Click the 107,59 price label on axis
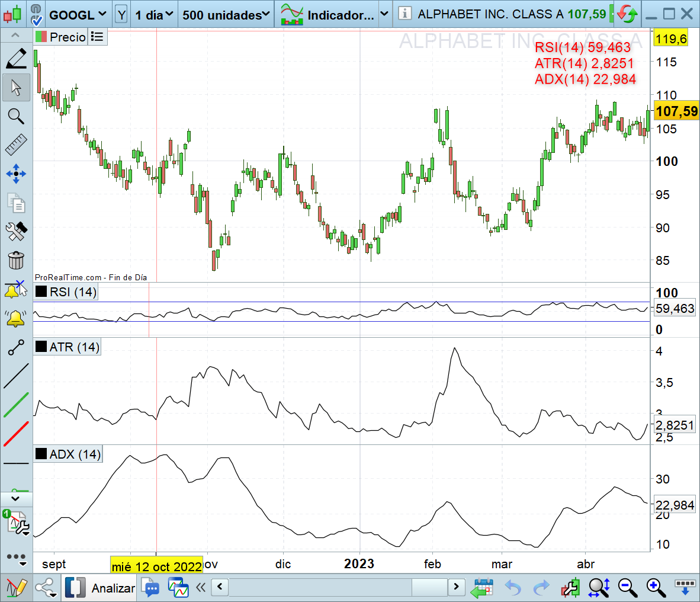This screenshot has width=700, height=602. click(676, 111)
